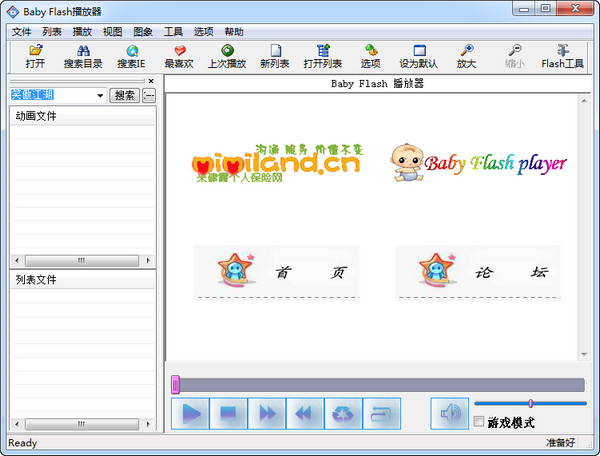Click the mimiland.cn logo banner
This screenshot has width=600, height=456.
(277, 163)
